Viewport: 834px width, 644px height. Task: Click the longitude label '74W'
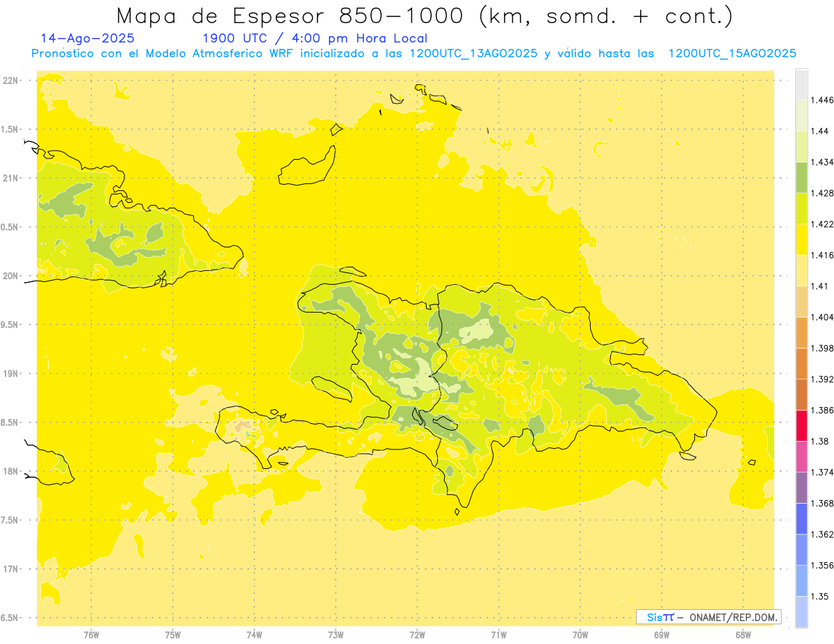click(x=254, y=635)
